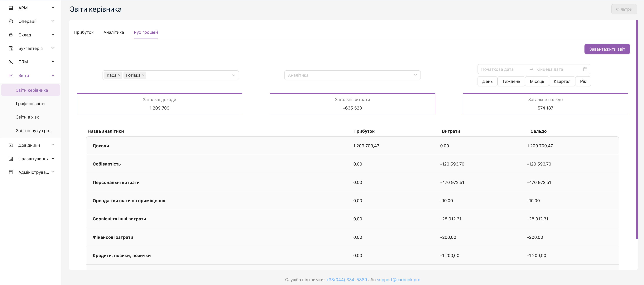Image resolution: width=644 pixels, height=285 pixels.
Task: Click the 1 209 709,47 Прибуток value
Action: (366, 146)
